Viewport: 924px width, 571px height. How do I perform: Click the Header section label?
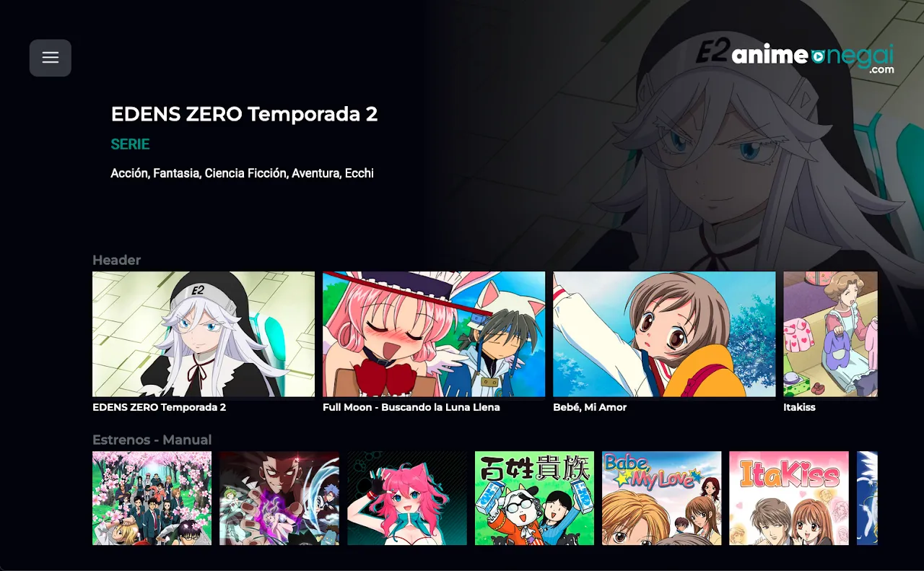coord(116,260)
